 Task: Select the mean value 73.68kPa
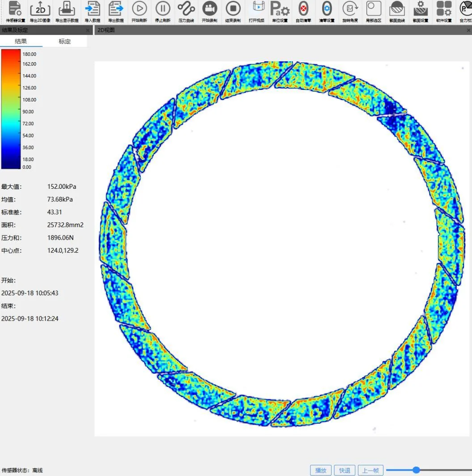(x=60, y=199)
